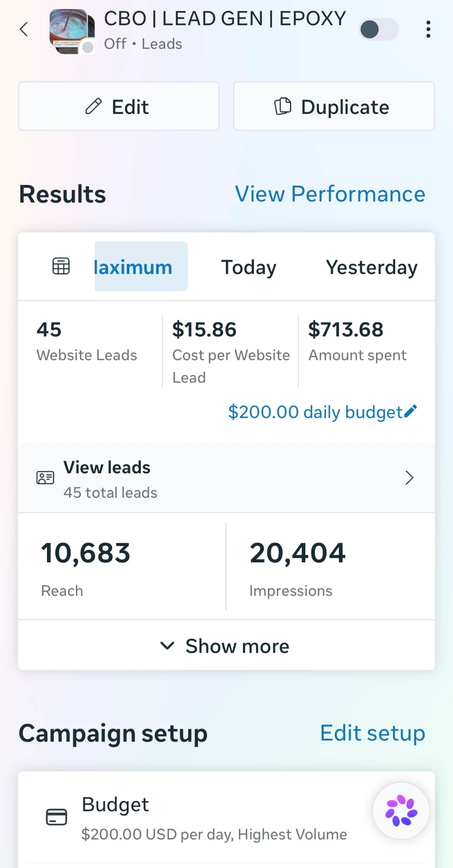Open the campaign thumbnail image
Image resolution: width=453 pixels, height=868 pixels.
72,31
